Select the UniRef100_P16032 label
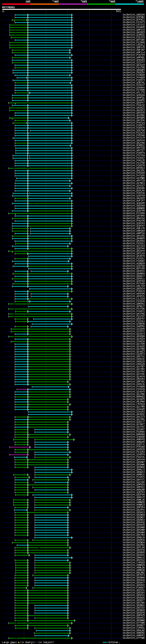This screenshot has width=146, height=644. (133, 105)
